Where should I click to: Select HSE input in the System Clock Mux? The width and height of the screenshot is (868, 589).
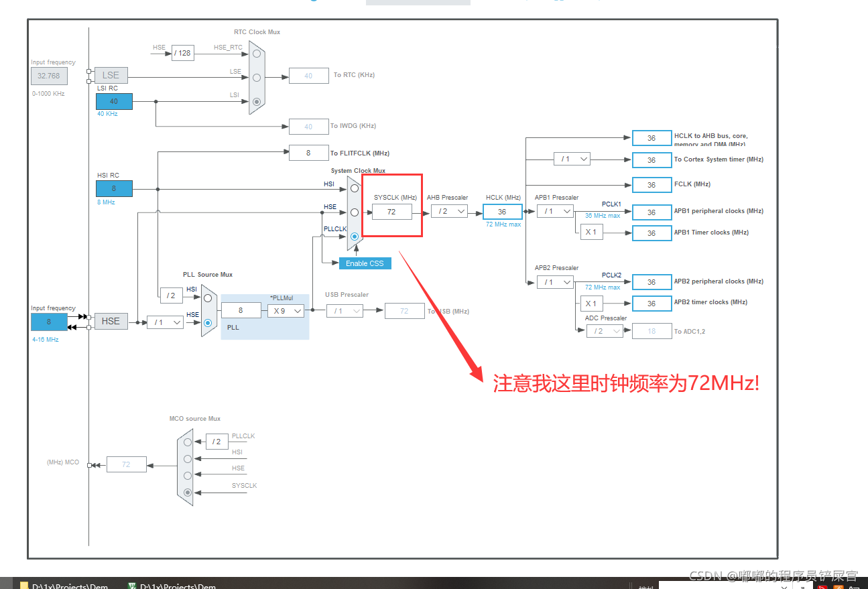(x=354, y=213)
